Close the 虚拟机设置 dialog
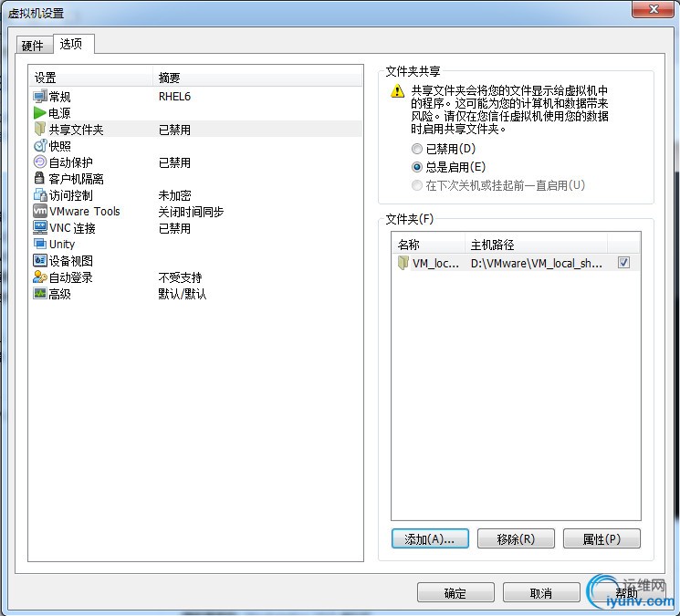The height and width of the screenshot is (616, 680). (x=654, y=9)
